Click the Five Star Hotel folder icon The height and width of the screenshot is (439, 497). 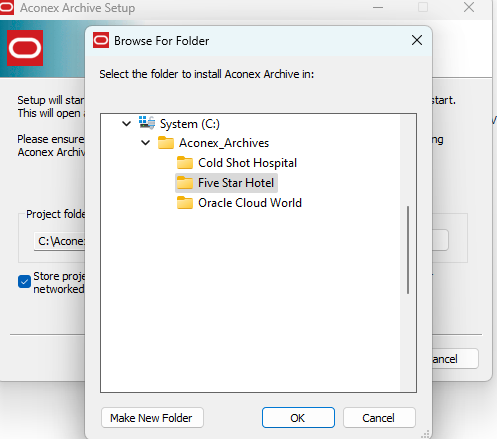[185, 183]
